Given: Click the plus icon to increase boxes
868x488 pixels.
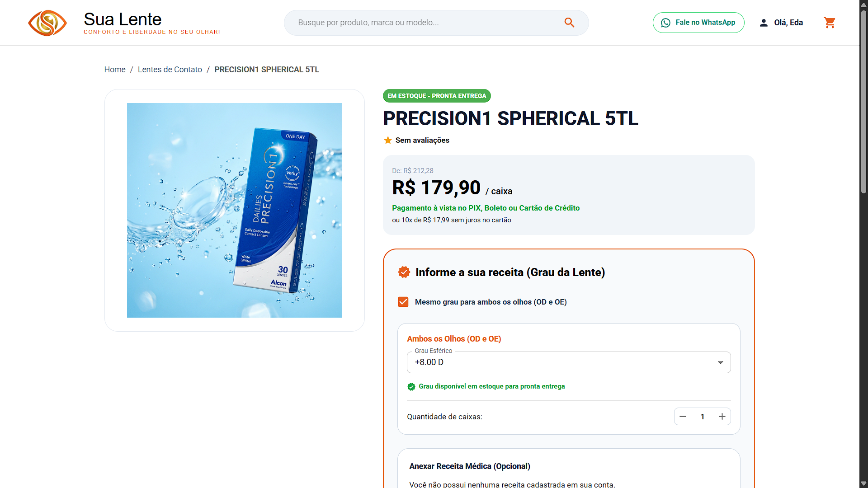Looking at the screenshot, I should point(722,417).
